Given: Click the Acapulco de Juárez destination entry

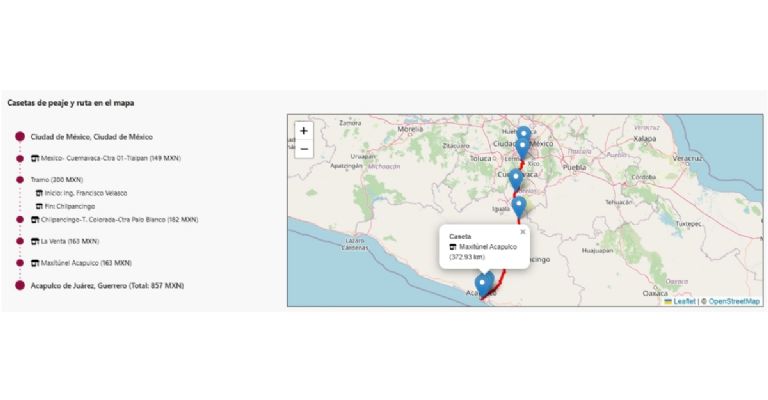Looking at the screenshot, I should 106,285.
